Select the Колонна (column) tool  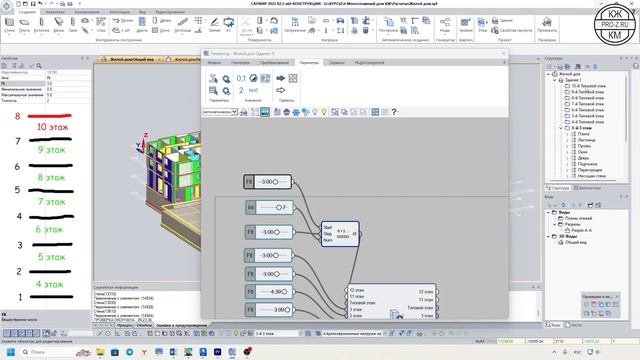click(x=41, y=24)
